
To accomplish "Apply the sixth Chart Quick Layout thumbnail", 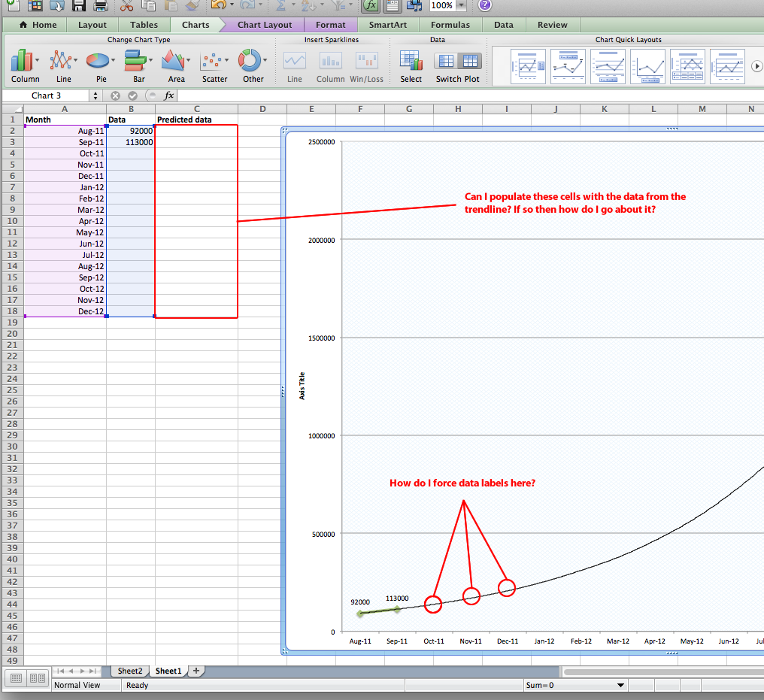I will 727,66.
